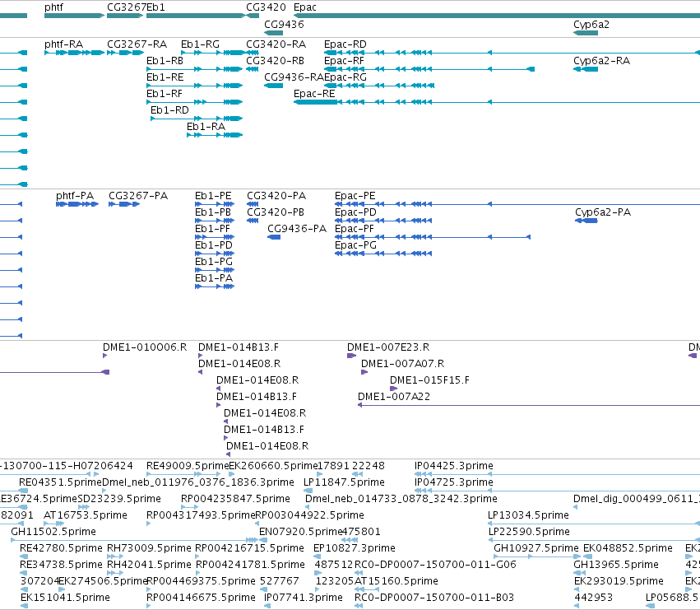Click EST EP10827.3prime
Image resolution: width=700 pixels, height=610 pixels.
click(317, 556)
